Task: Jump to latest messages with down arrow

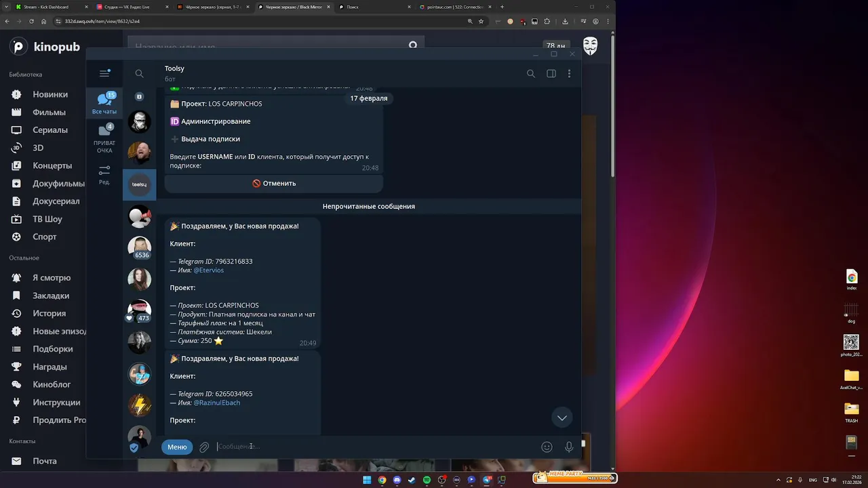Action: click(x=561, y=418)
